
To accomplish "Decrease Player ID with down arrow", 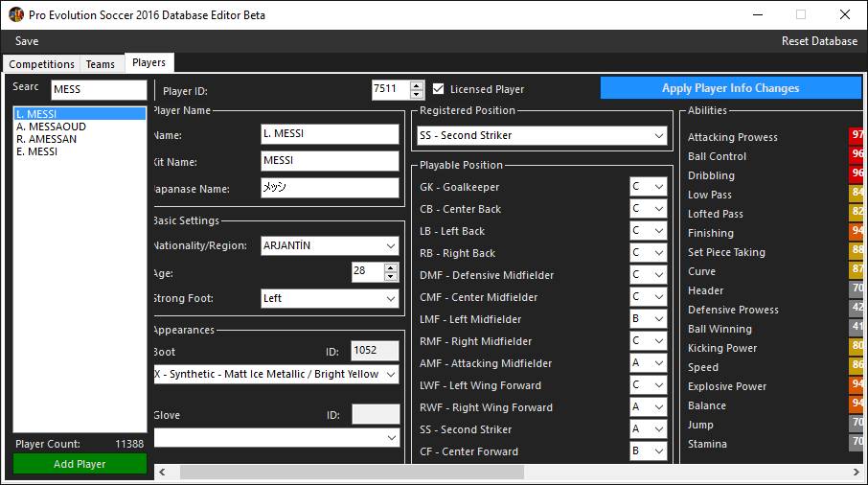I will [417, 94].
